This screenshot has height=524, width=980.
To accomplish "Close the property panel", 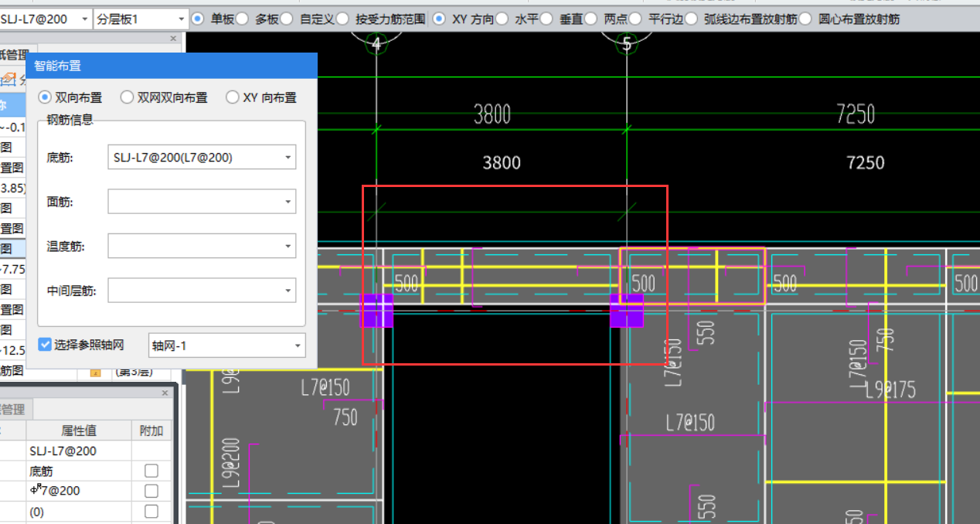I will (165, 393).
